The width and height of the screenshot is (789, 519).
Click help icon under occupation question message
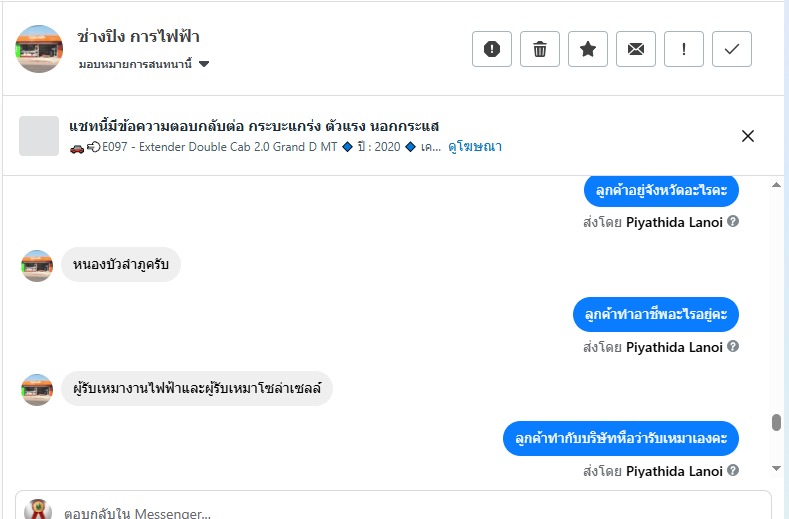click(733, 347)
